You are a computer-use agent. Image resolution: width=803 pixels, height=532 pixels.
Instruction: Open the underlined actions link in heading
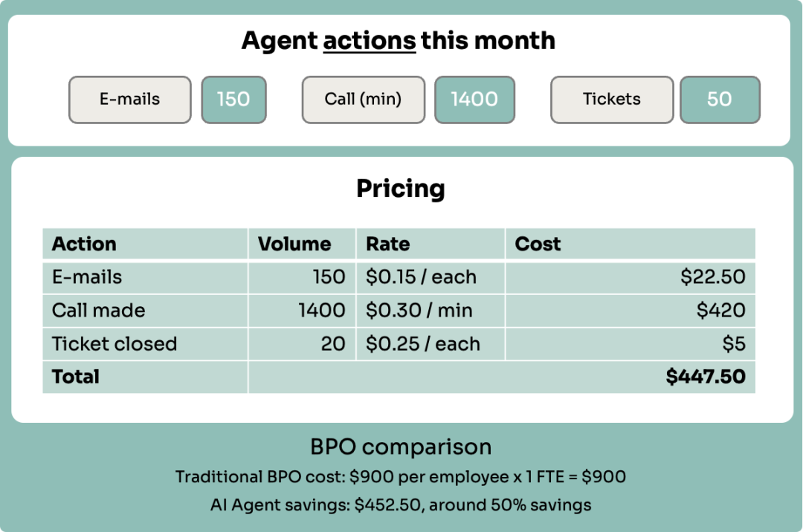click(370, 40)
